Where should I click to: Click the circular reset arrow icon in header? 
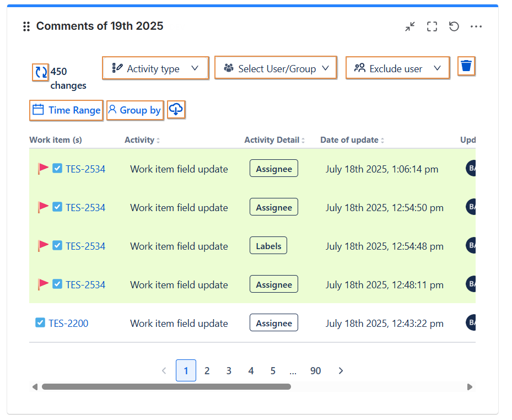pyautogui.click(x=454, y=26)
